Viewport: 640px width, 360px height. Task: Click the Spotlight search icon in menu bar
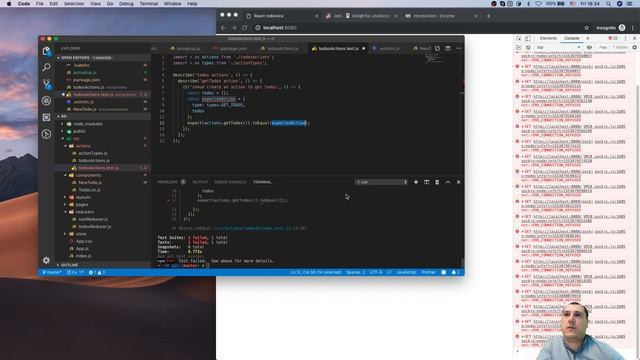tap(608, 4)
